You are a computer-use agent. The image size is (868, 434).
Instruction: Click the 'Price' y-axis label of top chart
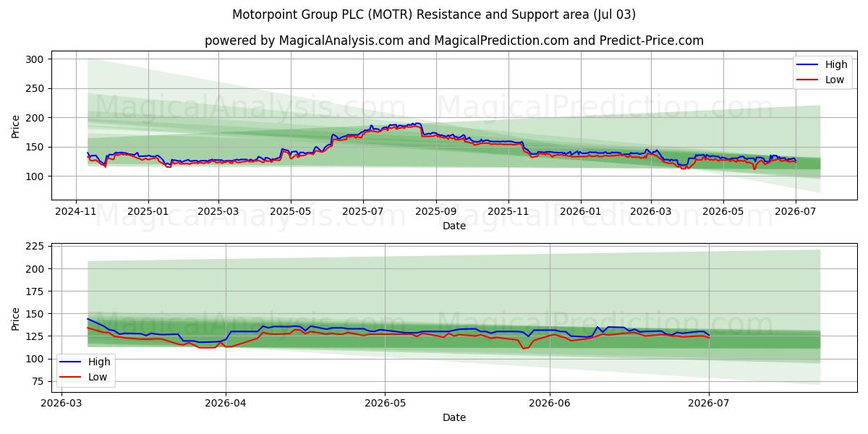point(16,125)
